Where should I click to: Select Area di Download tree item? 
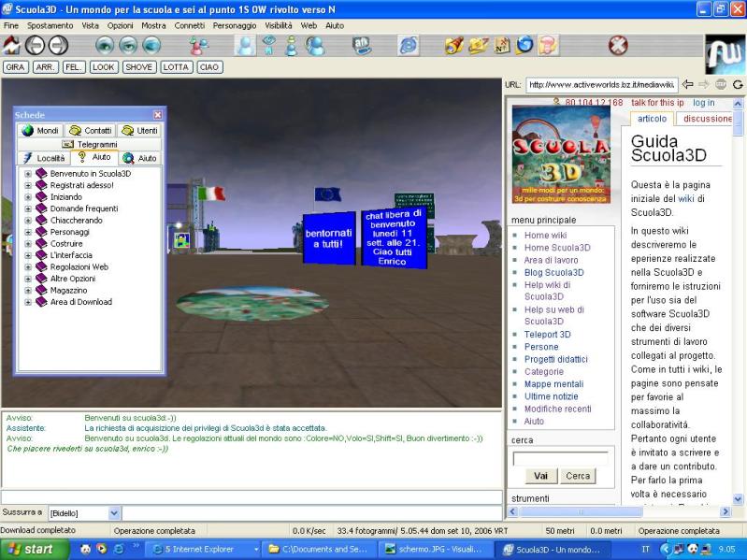click(x=81, y=302)
